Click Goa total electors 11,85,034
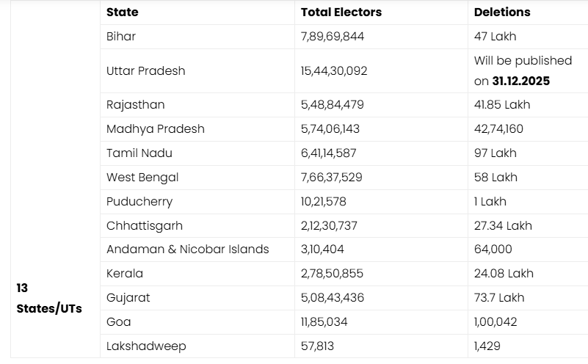 tap(324, 321)
